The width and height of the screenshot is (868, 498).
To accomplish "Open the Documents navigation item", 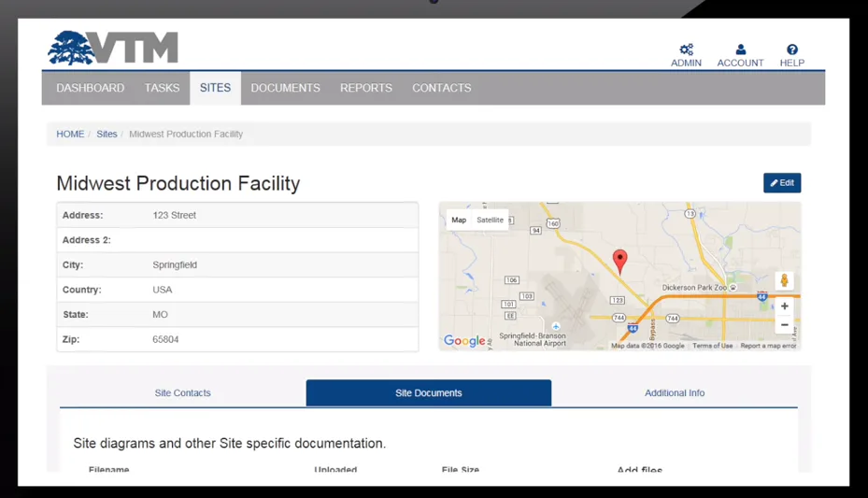I will 286,88.
